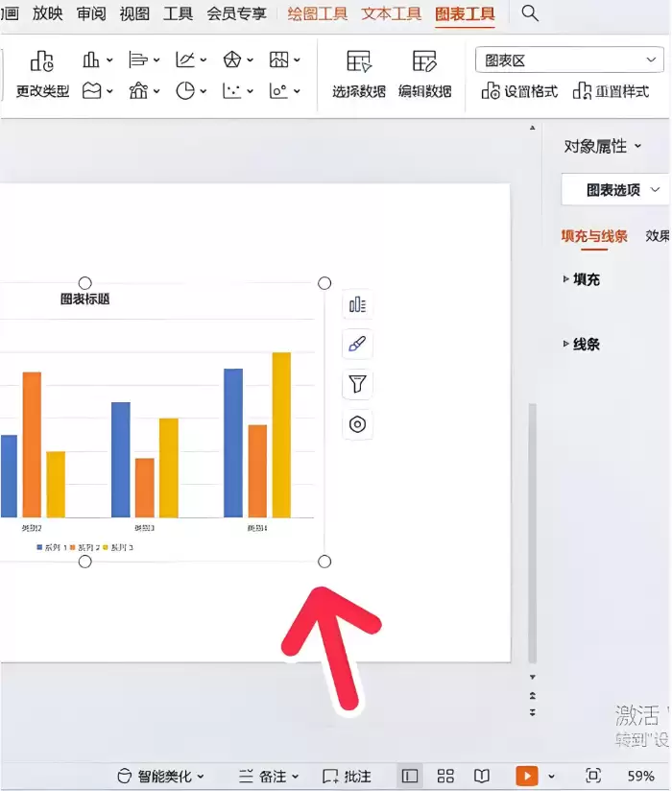Switch to reading view book icon

point(482,776)
